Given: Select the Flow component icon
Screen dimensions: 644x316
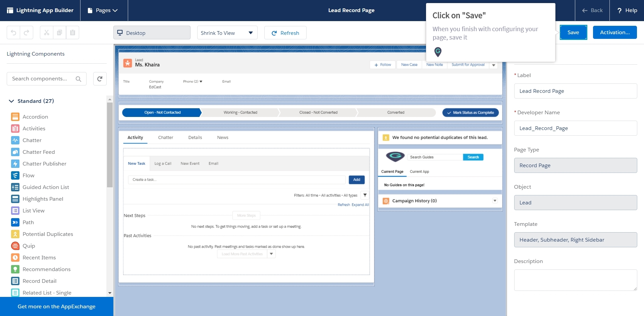Looking at the screenshot, I should pos(15,175).
